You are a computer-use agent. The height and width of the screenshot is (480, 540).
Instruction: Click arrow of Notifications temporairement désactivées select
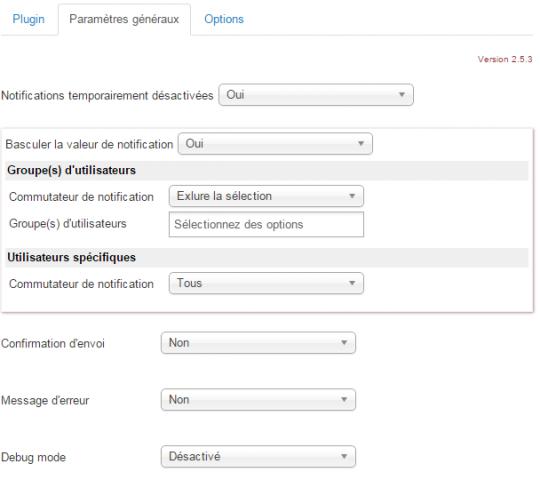(x=402, y=95)
